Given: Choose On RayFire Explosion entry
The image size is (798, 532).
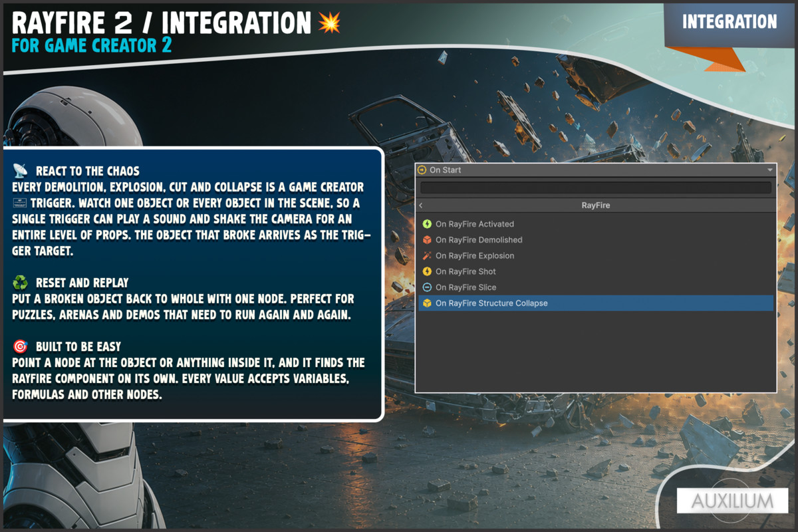Looking at the screenshot, I should [x=596, y=255].
